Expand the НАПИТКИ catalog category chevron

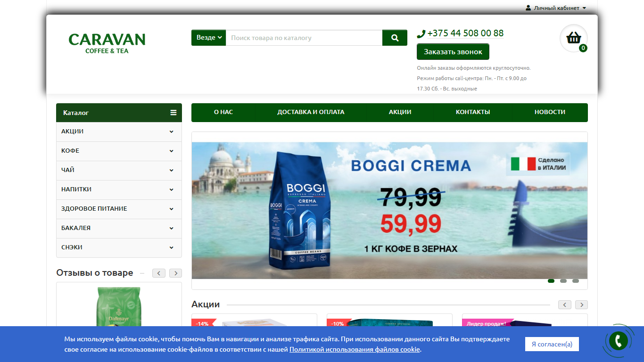tap(172, 190)
